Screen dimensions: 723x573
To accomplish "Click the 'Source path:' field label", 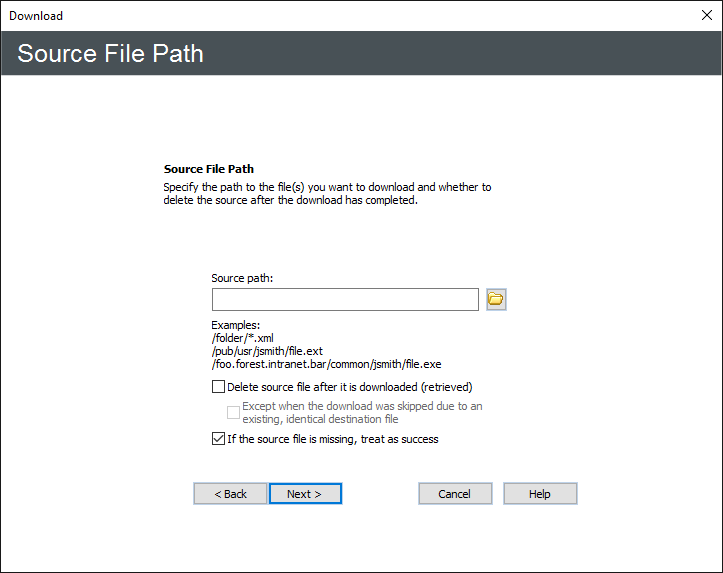I will point(242,278).
